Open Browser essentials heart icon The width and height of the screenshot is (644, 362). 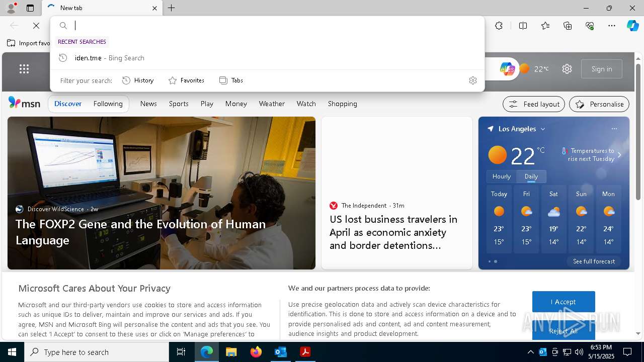590,26
